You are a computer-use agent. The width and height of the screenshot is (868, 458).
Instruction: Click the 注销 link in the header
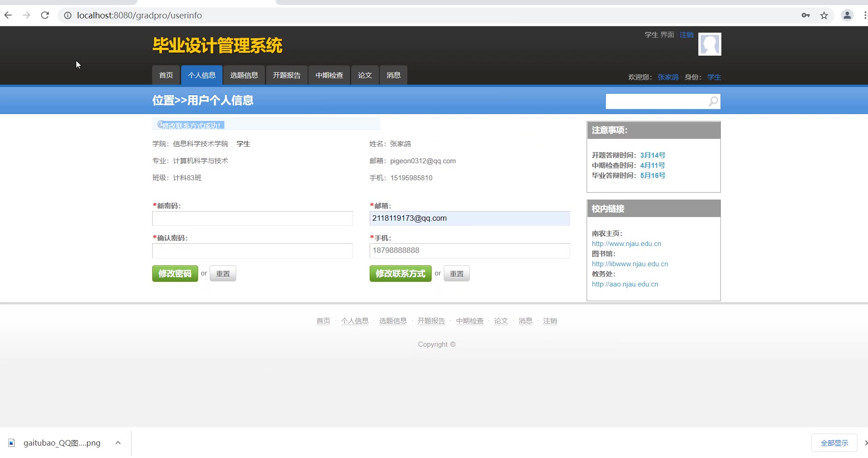686,35
